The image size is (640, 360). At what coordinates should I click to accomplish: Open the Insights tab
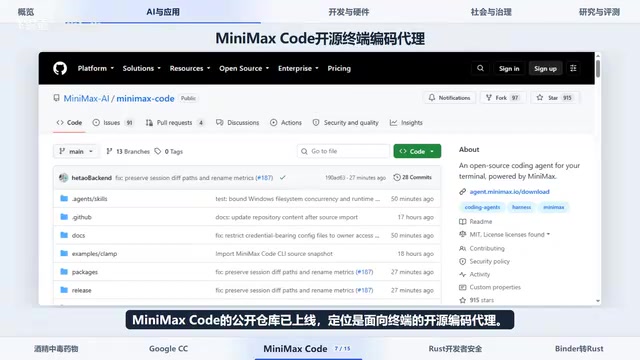[x=406, y=122]
